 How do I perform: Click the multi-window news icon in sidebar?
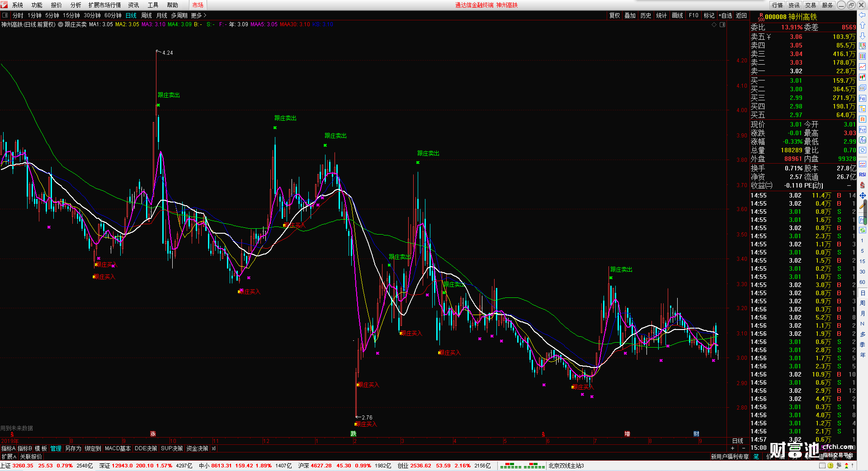tap(863, 88)
